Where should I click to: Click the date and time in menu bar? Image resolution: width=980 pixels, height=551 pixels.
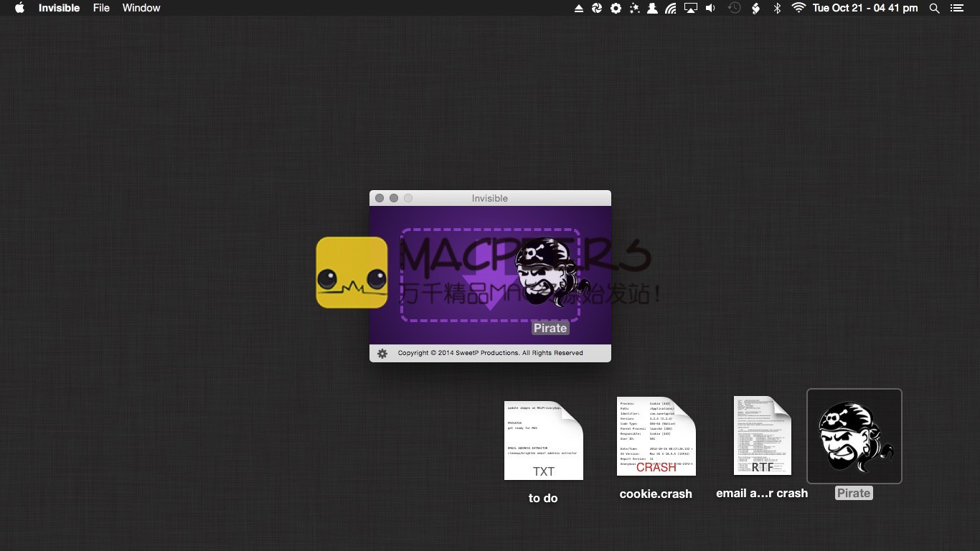pyautogui.click(x=865, y=8)
